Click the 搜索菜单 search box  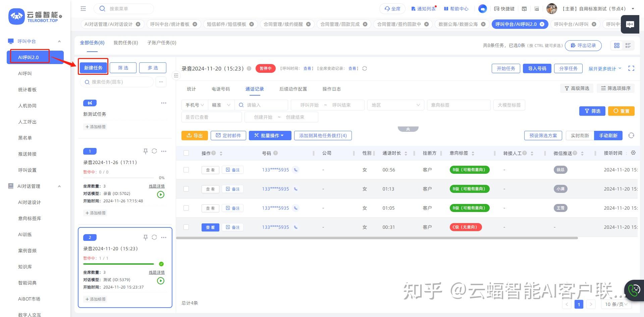[x=123, y=9]
